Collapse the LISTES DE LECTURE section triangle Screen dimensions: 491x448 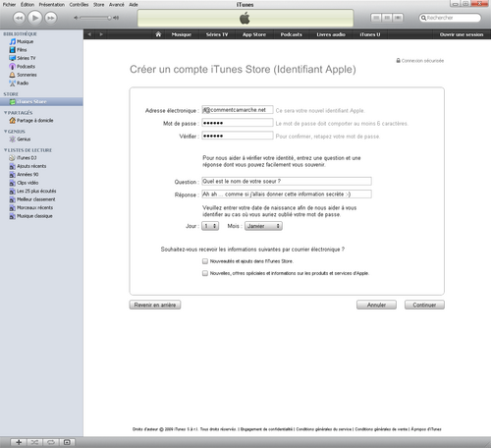click(x=5, y=150)
